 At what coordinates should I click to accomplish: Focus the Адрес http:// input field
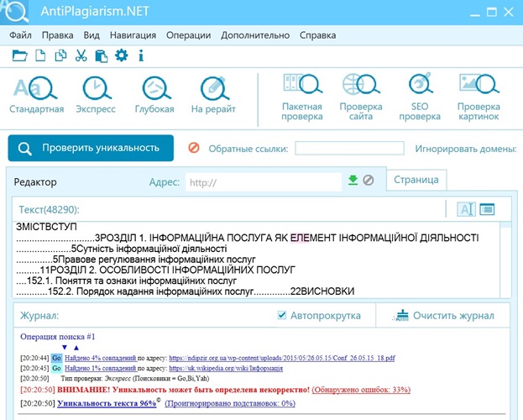click(264, 182)
